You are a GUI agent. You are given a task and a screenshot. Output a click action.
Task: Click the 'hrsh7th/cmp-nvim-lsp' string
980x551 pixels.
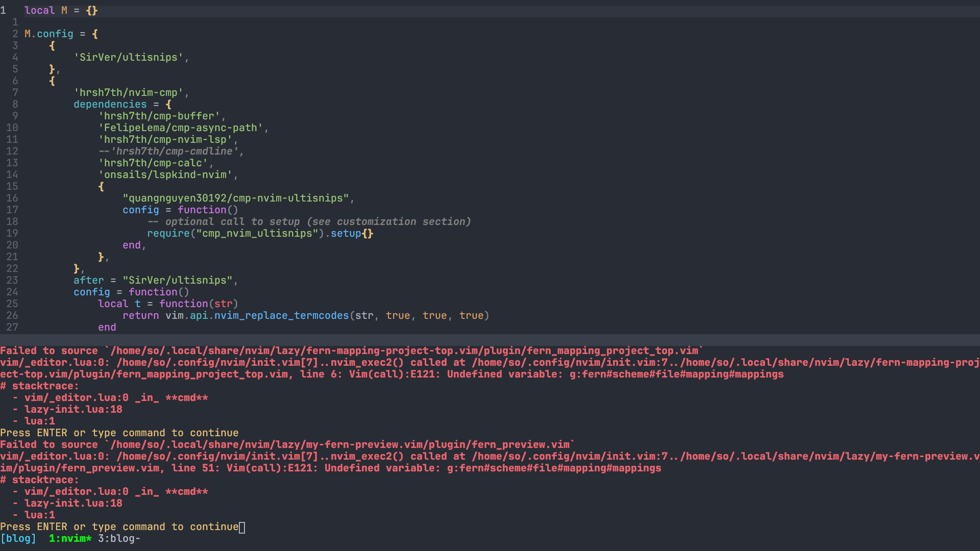click(x=165, y=139)
